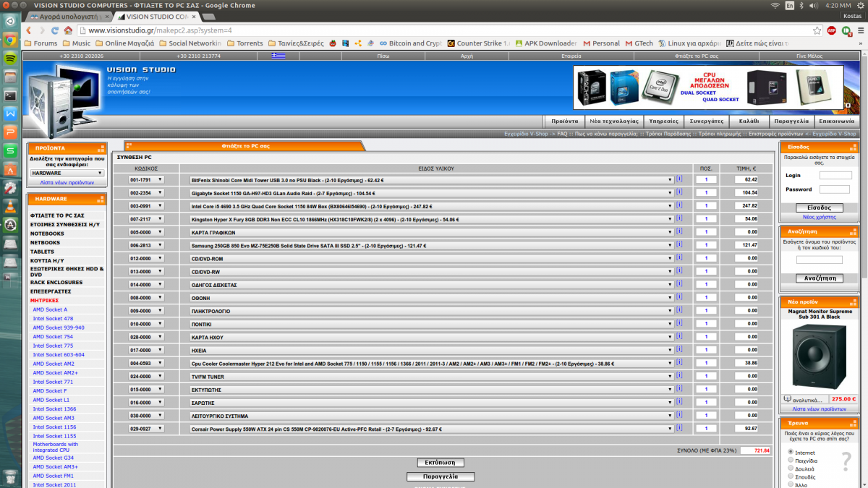Click the Login username field

coord(835,176)
